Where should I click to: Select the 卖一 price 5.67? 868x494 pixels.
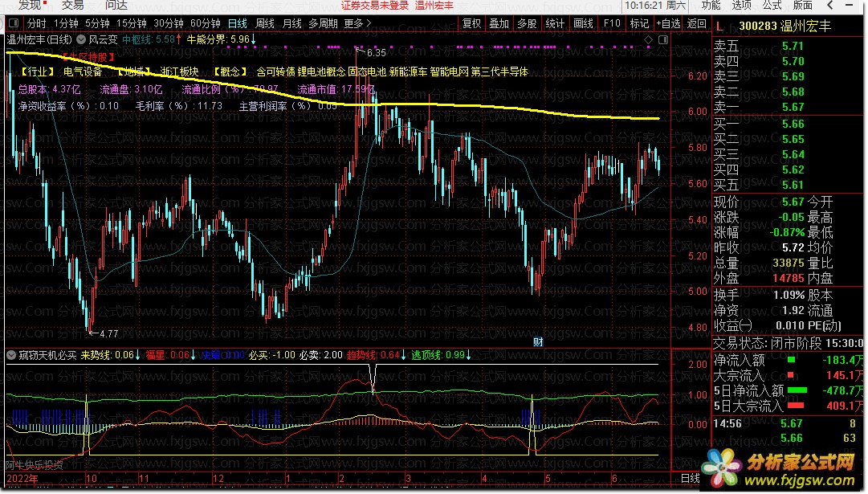pyautogui.click(x=793, y=107)
